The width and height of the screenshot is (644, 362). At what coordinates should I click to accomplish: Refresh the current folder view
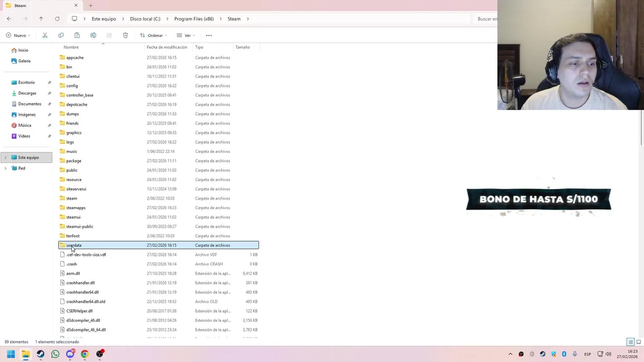(x=57, y=19)
